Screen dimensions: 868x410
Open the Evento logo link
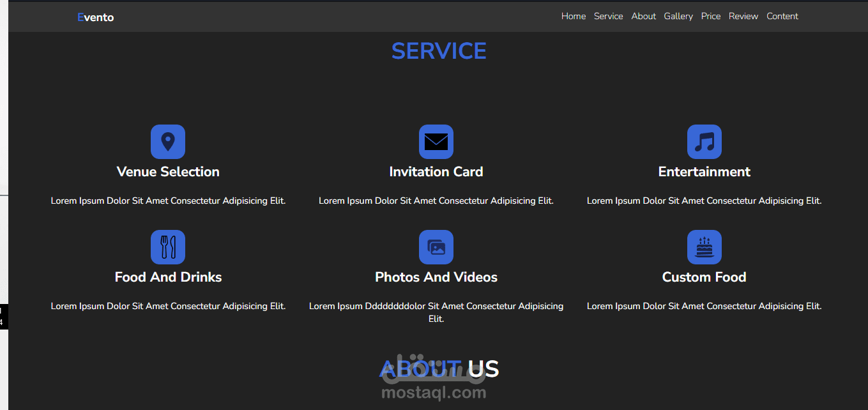[95, 17]
